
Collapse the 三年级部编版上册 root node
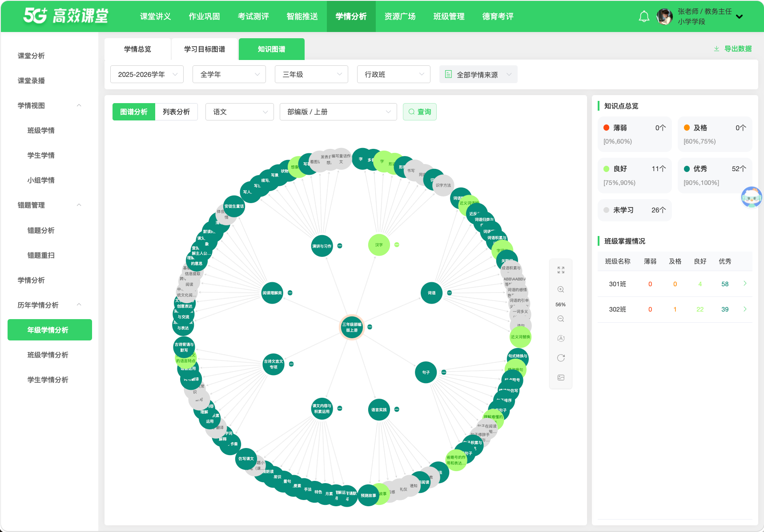click(370, 327)
